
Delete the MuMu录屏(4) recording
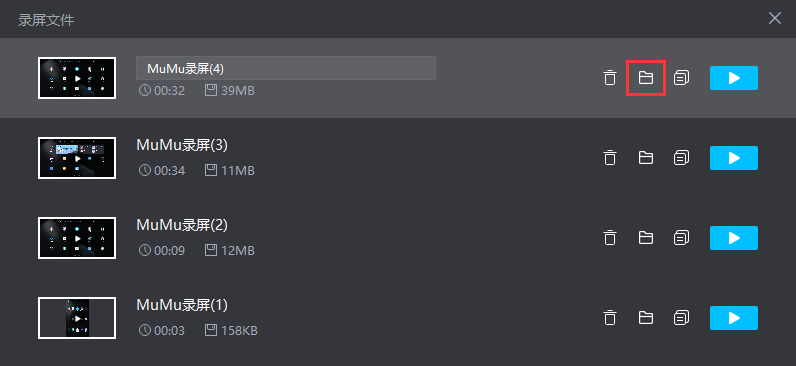610,78
